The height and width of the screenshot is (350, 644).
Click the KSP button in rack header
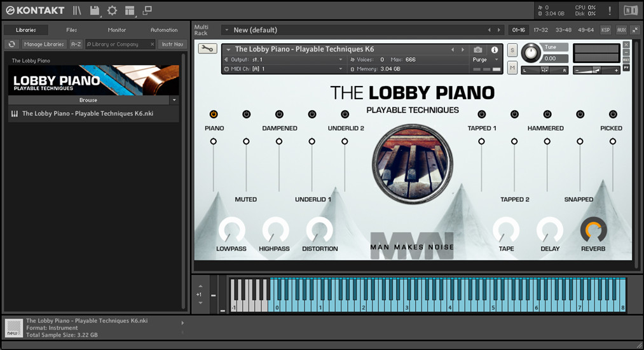(605, 30)
